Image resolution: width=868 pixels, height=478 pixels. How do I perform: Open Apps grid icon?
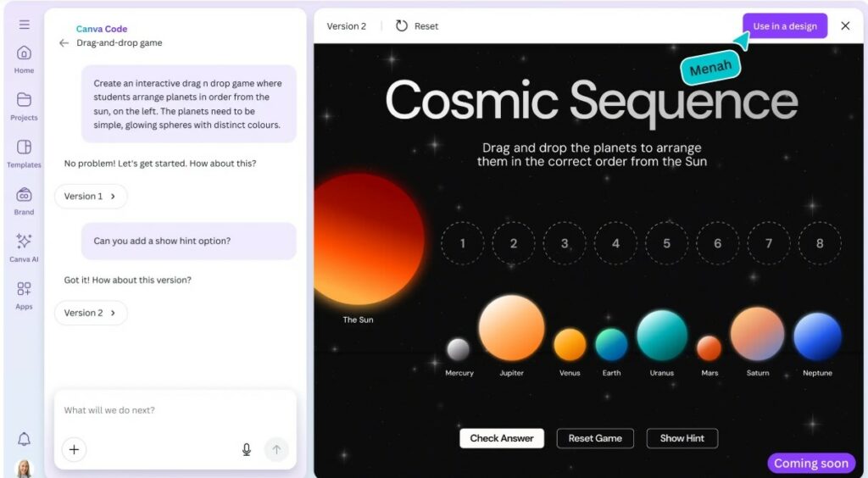tap(24, 289)
